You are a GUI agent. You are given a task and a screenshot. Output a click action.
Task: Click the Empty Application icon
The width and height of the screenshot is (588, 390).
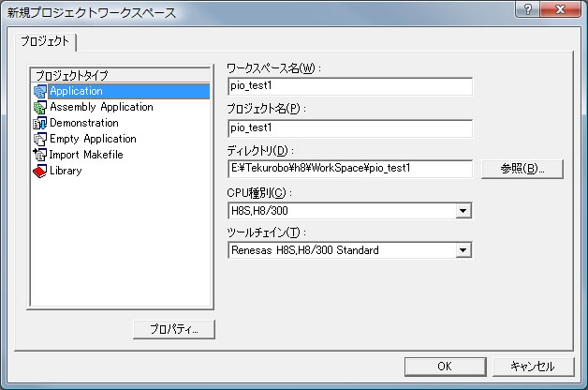pyautogui.click(x=40, y=140)
